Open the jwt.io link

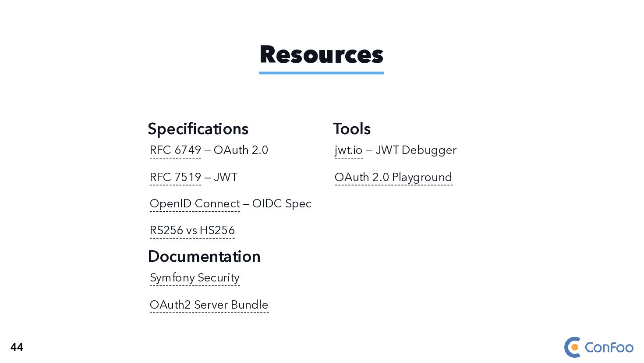(x=348, y=150)
